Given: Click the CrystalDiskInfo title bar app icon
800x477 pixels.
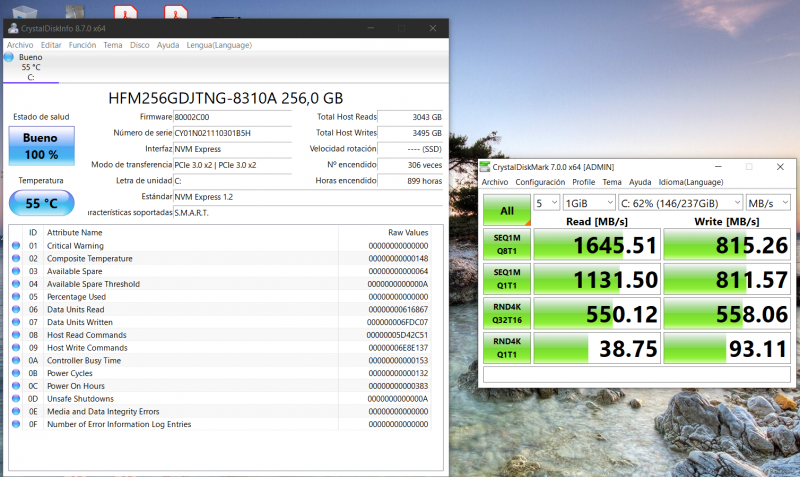Looking at the screenshot, I should (x=12, y=28).
